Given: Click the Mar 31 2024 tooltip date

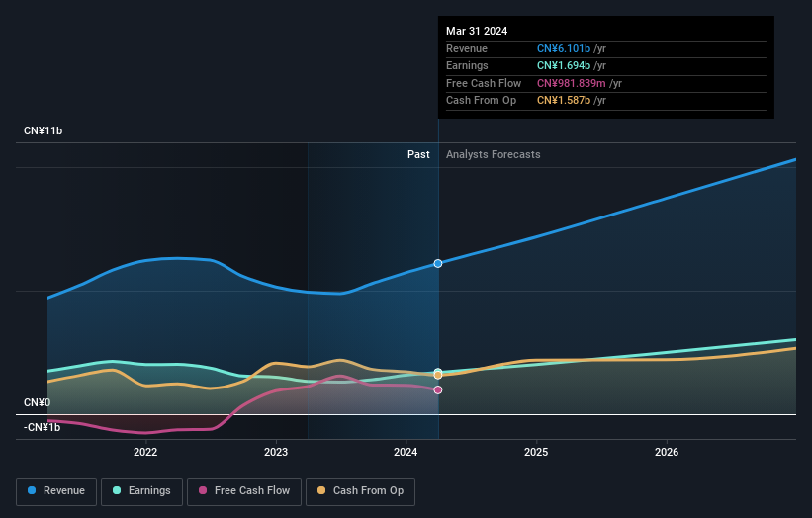Looking at the screenshot, I should coord(477,31).
